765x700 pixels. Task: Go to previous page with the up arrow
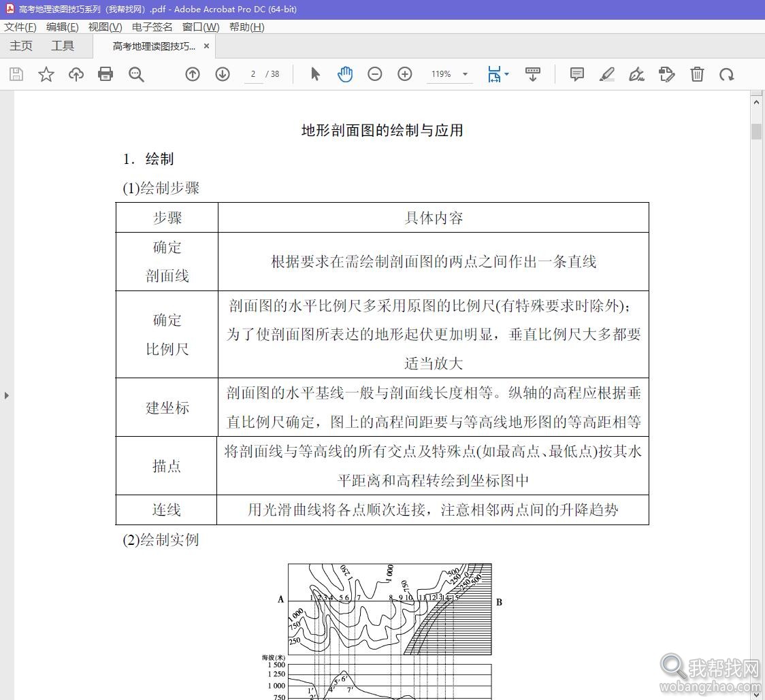[193, 74]
